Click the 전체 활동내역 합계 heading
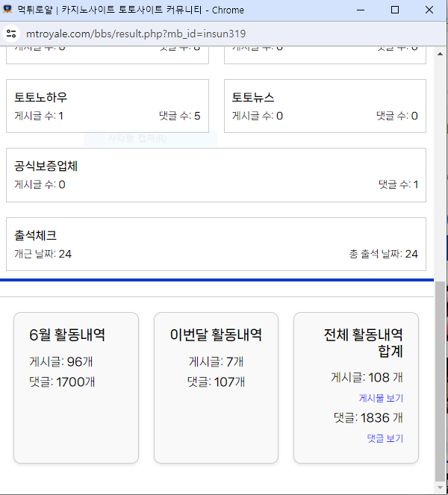The image size is (448, 495). coord(363,342)
